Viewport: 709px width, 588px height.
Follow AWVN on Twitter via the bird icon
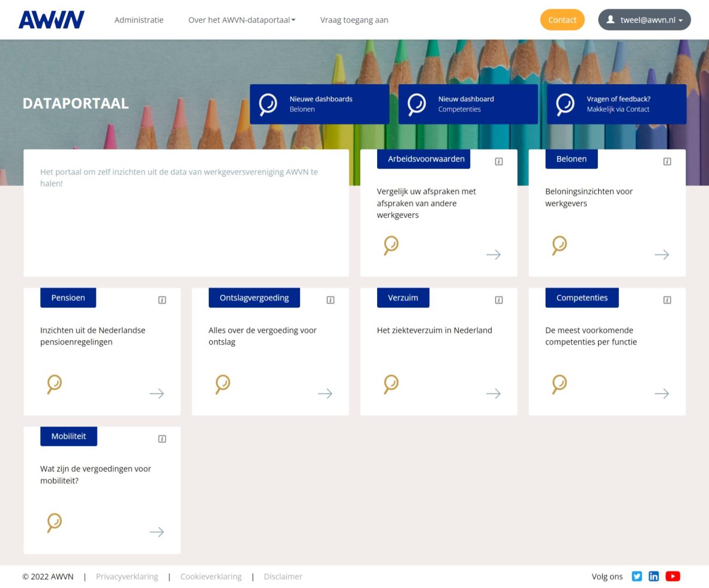pos(637,576)
